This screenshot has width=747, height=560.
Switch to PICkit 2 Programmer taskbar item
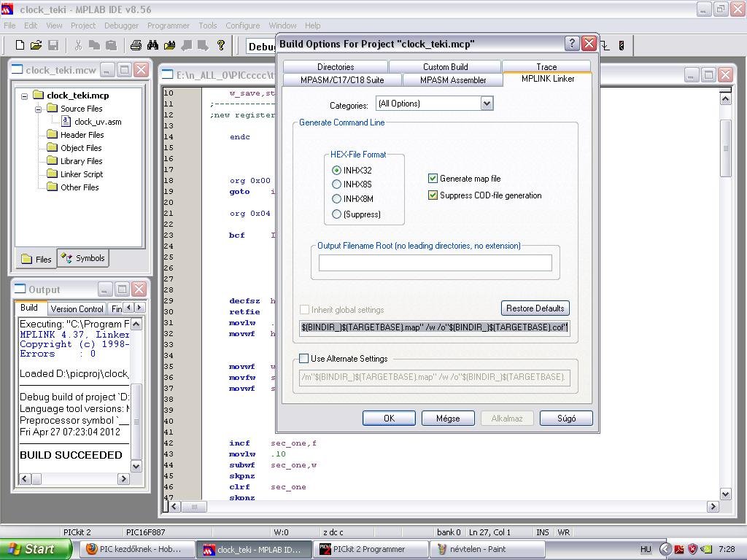click(x=370, y=549)
